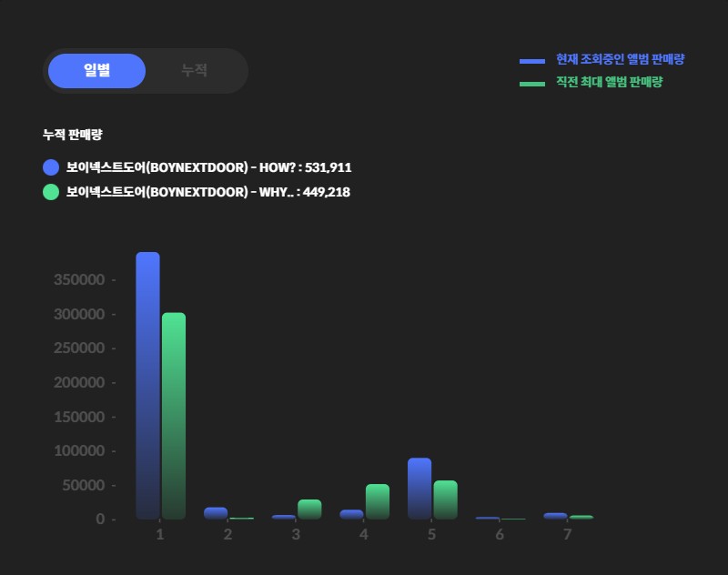
Task: Click the x-axis label 5
Action: click(431, 535)
